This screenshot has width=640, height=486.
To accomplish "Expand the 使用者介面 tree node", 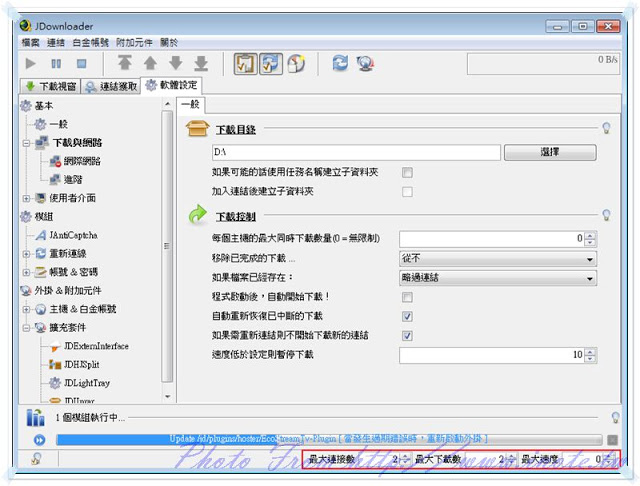I will click(x=27, y=199).
